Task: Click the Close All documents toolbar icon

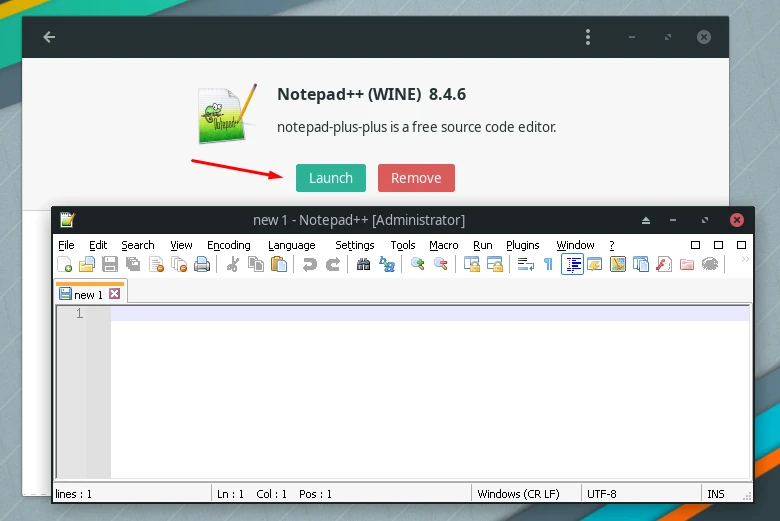Action: click(x=179, y=264)
